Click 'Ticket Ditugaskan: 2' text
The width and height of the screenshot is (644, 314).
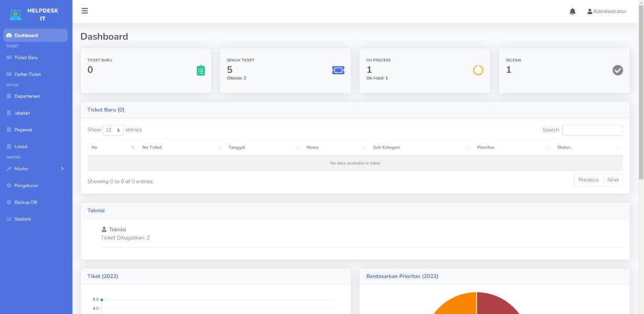tap(125, 238)
